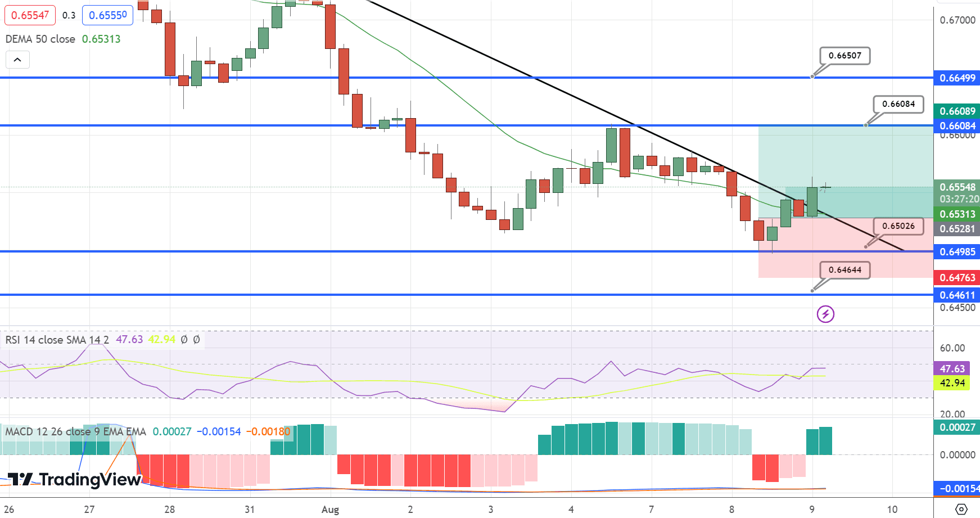Click the 0.67000 price scale label

point(958,20)
